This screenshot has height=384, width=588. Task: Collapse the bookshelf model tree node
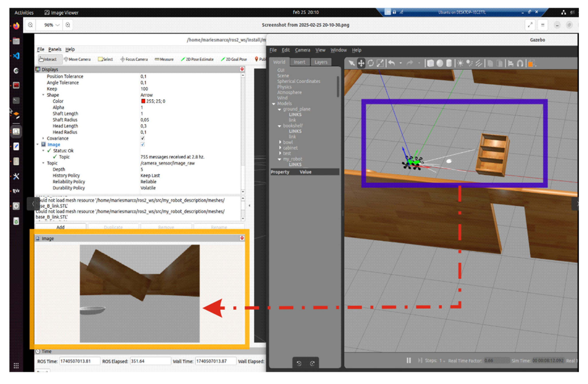click(280, 126)
